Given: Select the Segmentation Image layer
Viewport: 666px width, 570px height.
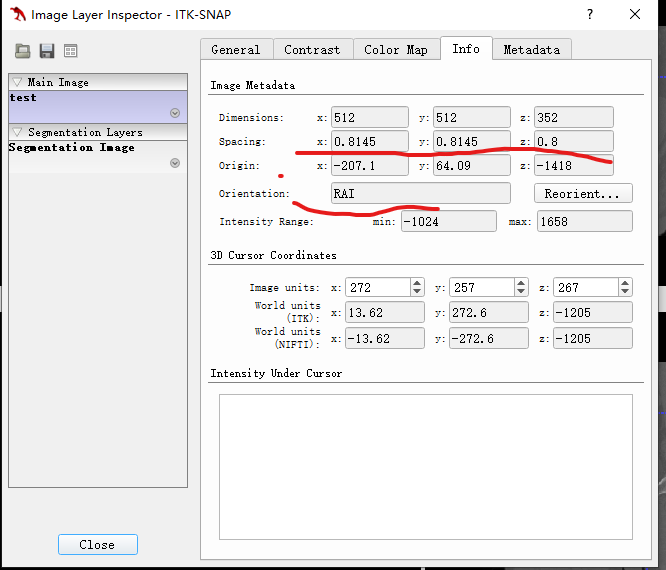Looking at the screenshot, I should (x=98, y=157).
